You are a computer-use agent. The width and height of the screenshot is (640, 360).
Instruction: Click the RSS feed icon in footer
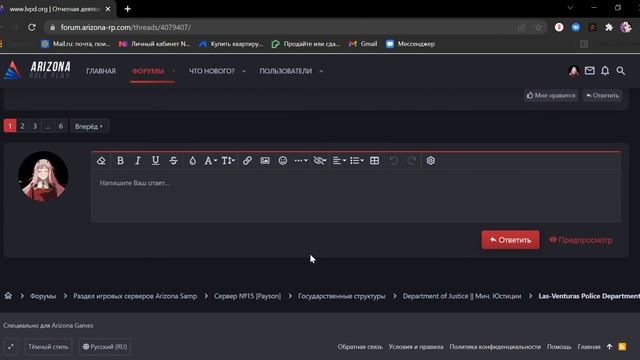622,347
